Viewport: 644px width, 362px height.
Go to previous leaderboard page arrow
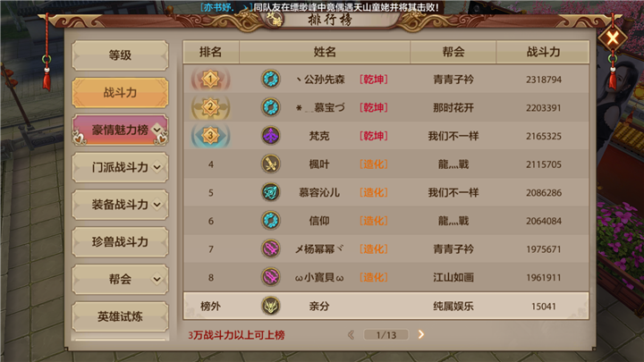tap(352, 334)
